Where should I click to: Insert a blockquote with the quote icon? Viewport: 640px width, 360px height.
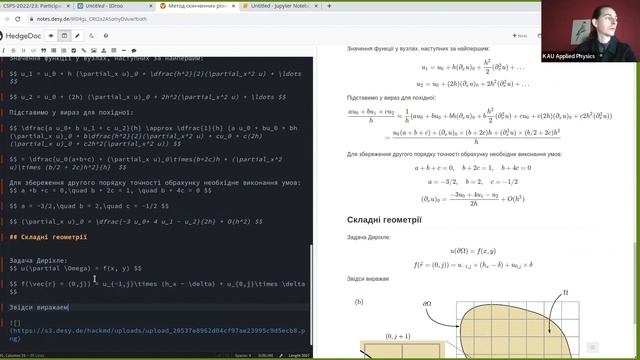pyautogui.click(x=43, y=51)
